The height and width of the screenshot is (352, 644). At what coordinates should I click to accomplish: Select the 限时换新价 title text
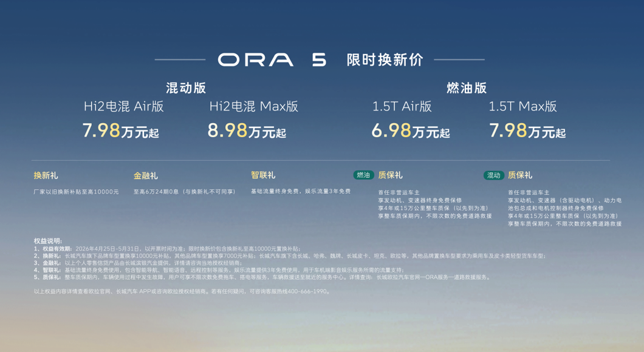385,59
